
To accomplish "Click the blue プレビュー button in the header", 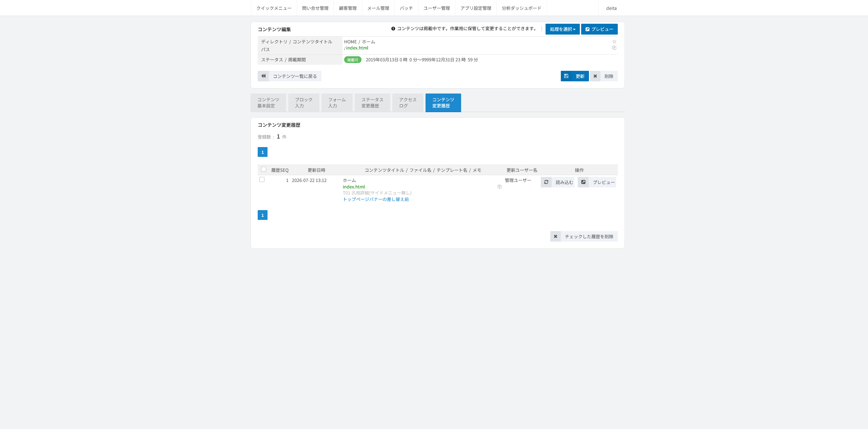I will tap(599, 29).
